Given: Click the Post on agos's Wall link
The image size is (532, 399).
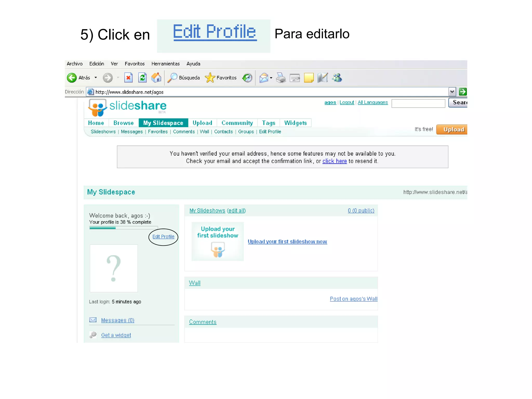Looking at the screenshot, I should 354,299.
